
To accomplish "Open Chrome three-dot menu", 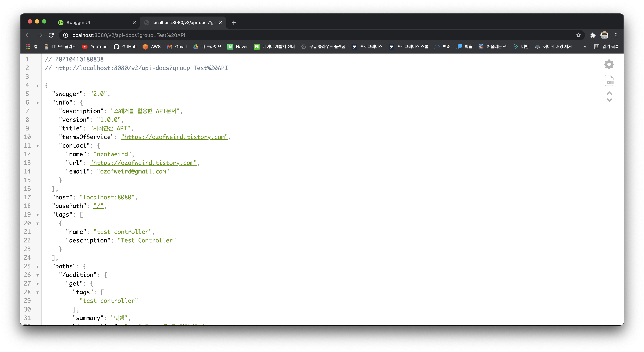I will pyautogui.click(x=616, y=35).
